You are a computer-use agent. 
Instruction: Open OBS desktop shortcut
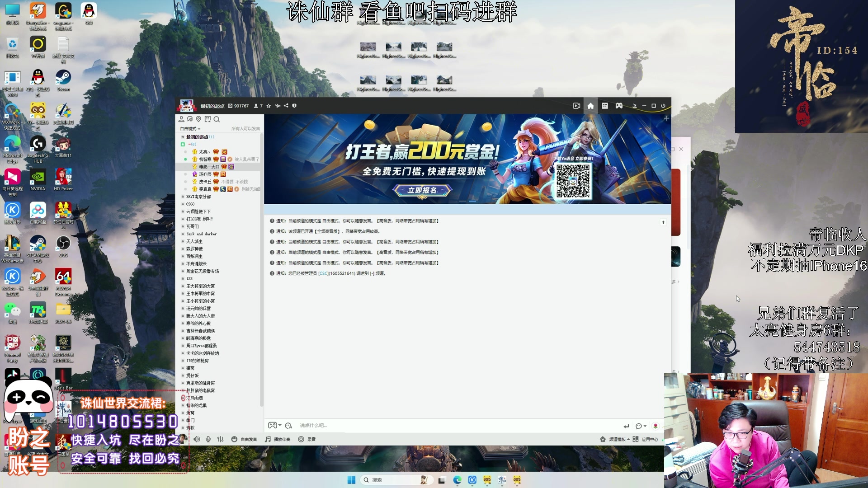click(63, 247)
